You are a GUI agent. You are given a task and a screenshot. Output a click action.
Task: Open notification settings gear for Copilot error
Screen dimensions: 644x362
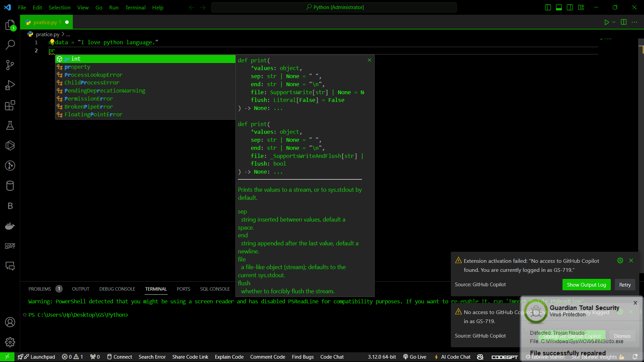tap(620, 260)
